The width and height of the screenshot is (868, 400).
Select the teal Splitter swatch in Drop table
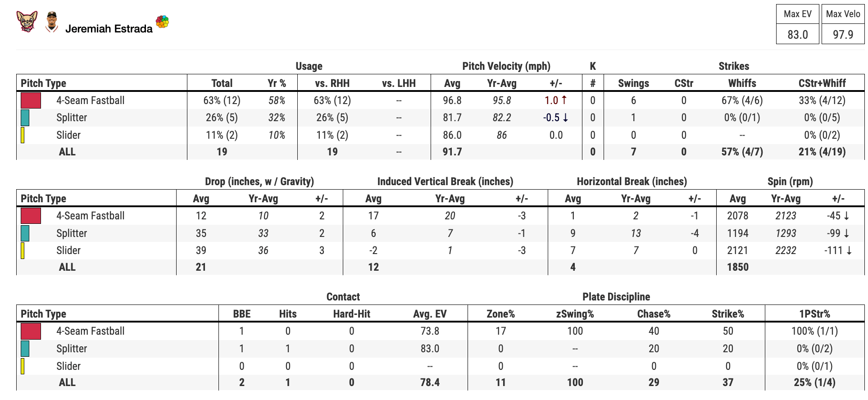pyautogui.click(x=25, y=233)
